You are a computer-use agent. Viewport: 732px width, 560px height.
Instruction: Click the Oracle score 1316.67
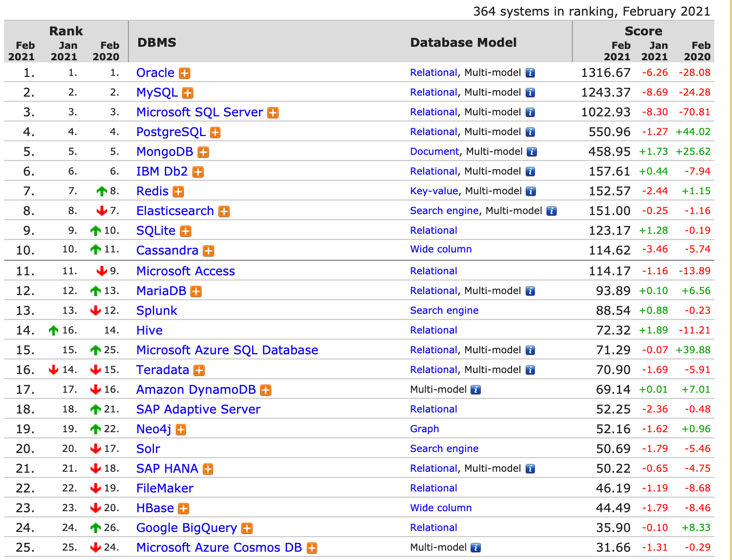pyautogui.click(x=606, y=73)
